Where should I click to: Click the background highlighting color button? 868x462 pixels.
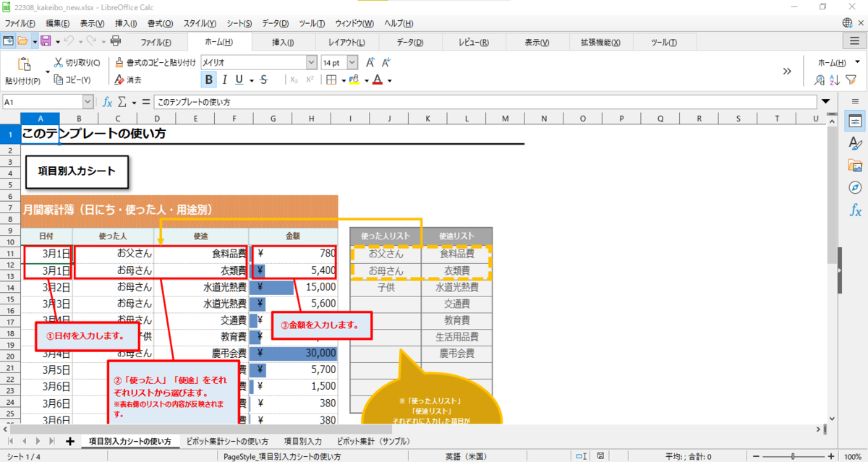[354, 80]
